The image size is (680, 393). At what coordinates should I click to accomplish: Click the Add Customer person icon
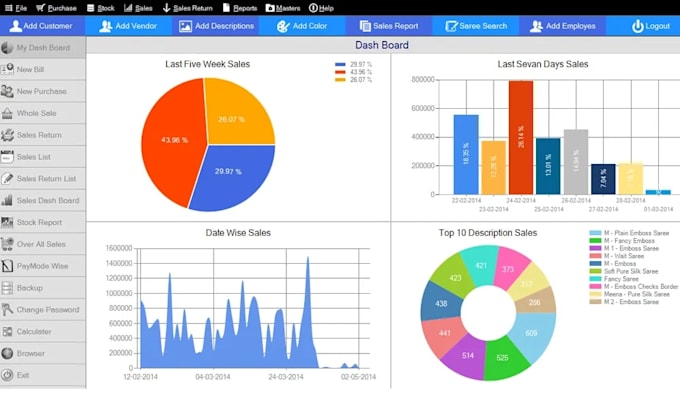coord(15,26)
